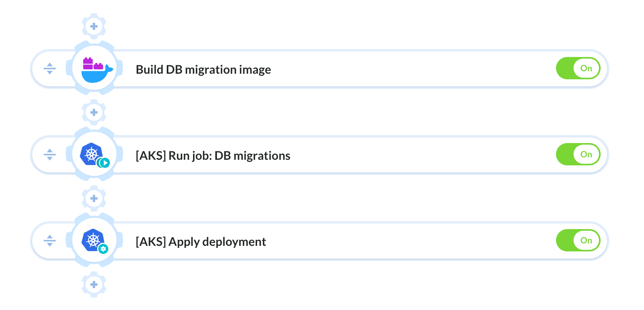Move Build DB migration image down with arrow
This screenshot has height=310, width=644.
click(x=50, y=73)
